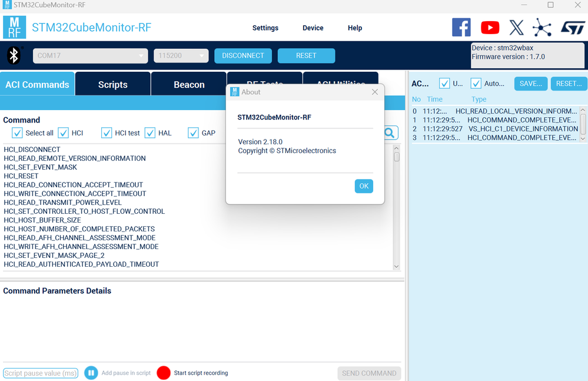Toggle the Select all checkbox
This screenshot has width=588, height=381.
pyautogui.click(x=17, y=132)
